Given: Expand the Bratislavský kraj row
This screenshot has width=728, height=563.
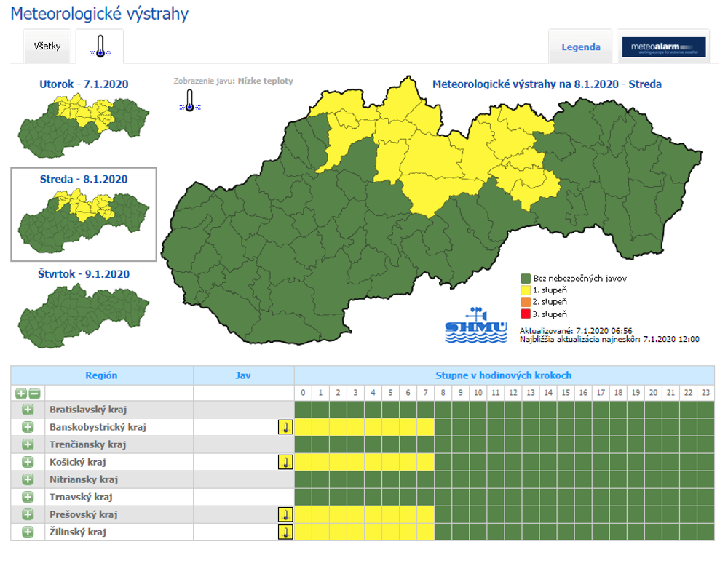Looking at the screenshot, I should [28, 410].
